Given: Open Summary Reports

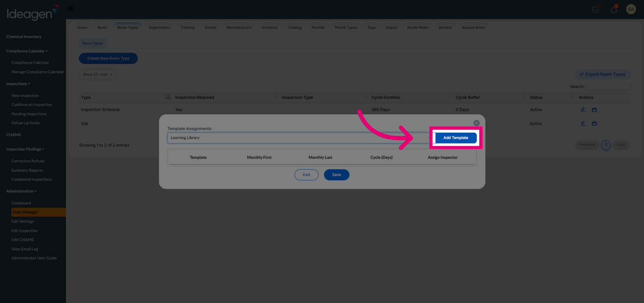Looking at the screenshot, I should tap(27, 170).
